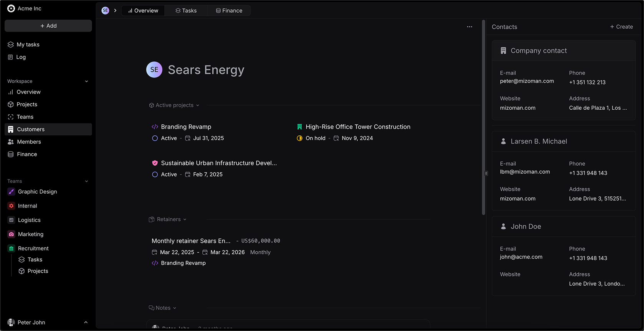Open the Graphic Design team icon

12,192
